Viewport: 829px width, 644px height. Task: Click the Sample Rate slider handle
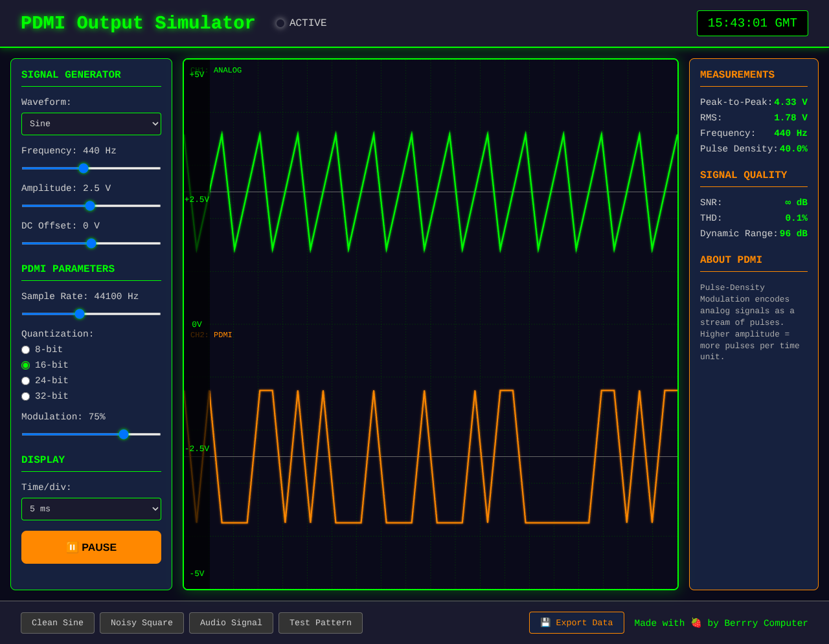point(80,314)
